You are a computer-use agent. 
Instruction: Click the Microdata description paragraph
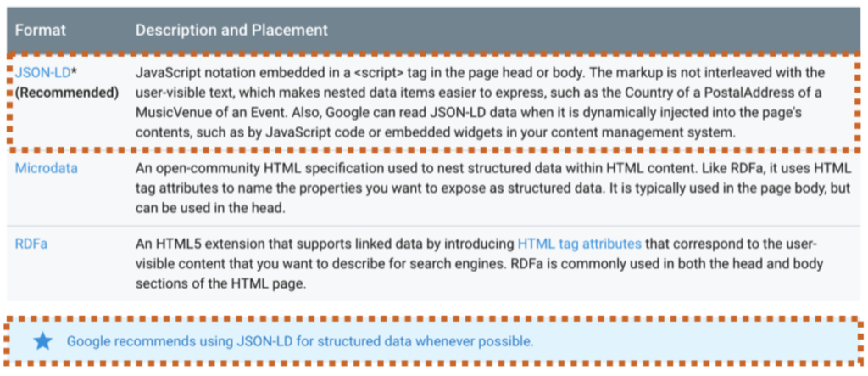[492, 188]
